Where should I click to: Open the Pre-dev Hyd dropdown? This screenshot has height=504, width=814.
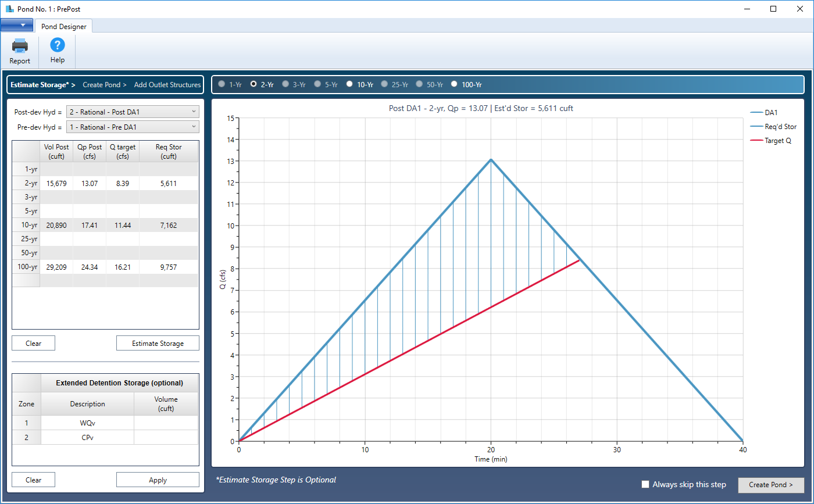[x=133, y=127]
